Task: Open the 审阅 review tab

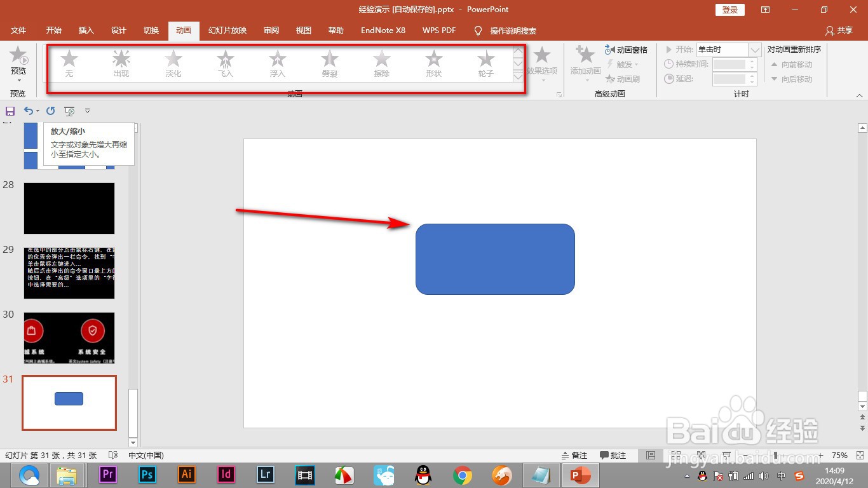Action: (x=271, y=30)
